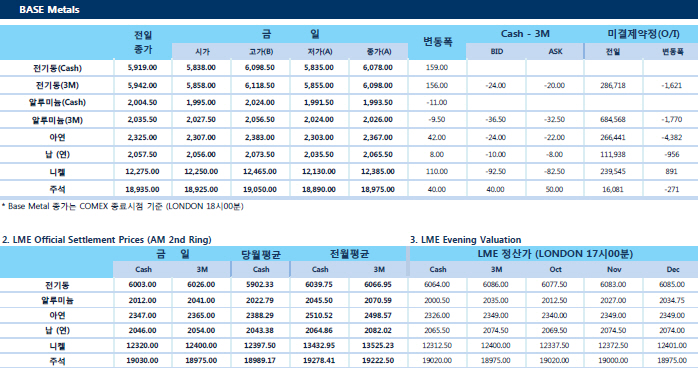The image size is (698, 368).
Task: Click the Cash - 3M header
Action: coord(525,34)
